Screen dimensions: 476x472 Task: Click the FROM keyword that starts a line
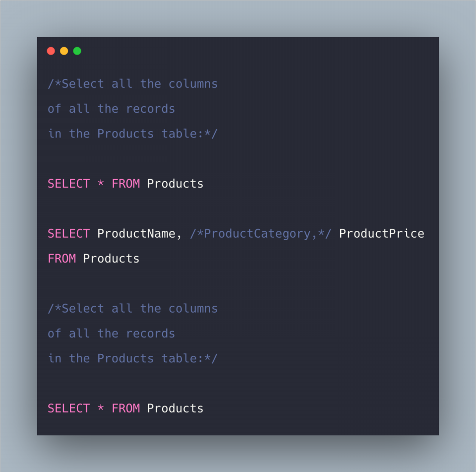pyautogui.click(x=61, y=259)
